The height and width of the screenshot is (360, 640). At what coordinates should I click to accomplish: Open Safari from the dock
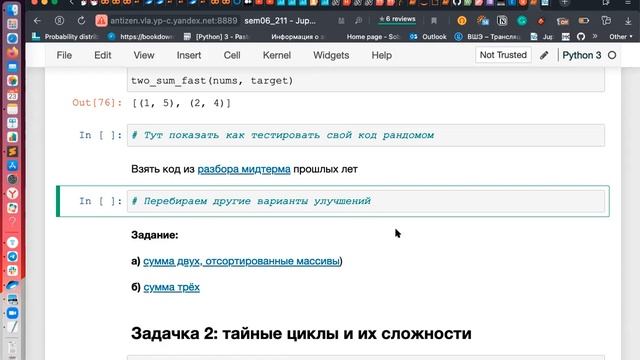coord(12,38)
